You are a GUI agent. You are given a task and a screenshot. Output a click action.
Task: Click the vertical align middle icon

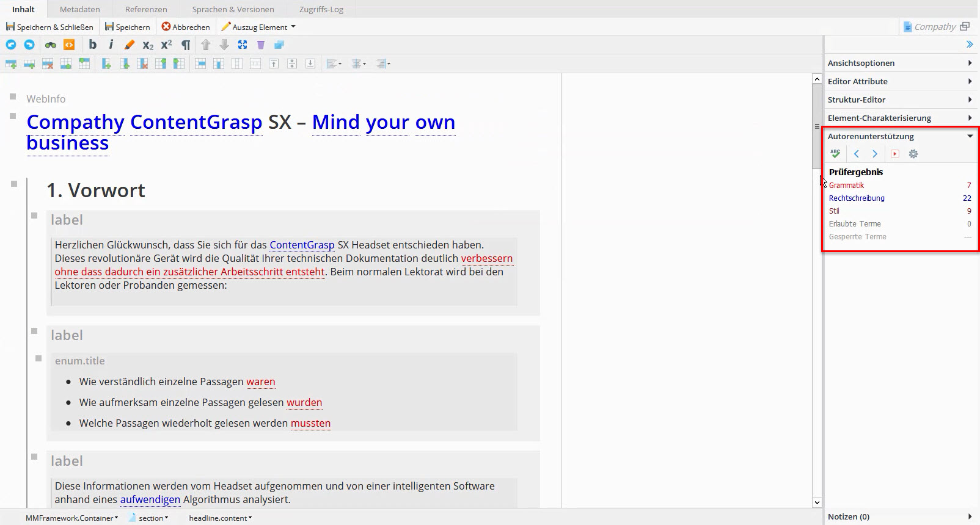pyautogui.click(x=292, y=63)
